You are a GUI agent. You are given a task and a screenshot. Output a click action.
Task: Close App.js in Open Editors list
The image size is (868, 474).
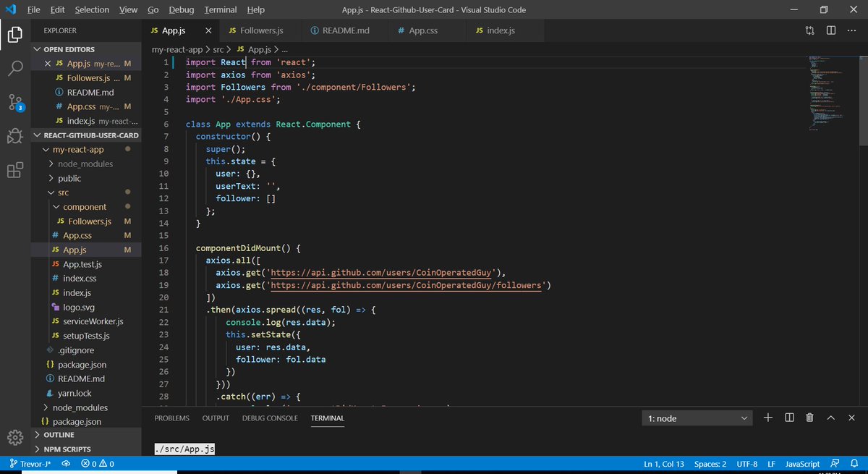pyautogui.click(x=48, y=64)
